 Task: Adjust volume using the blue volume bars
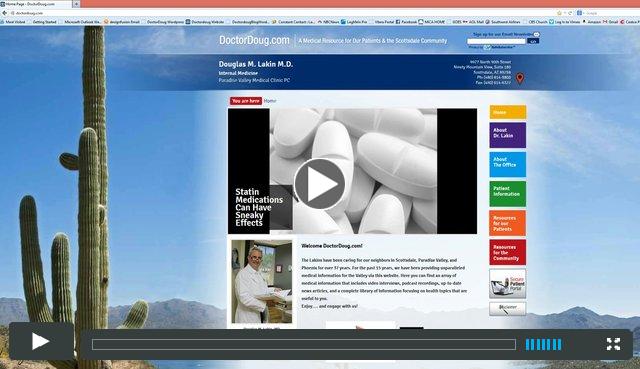coord(543,345)
